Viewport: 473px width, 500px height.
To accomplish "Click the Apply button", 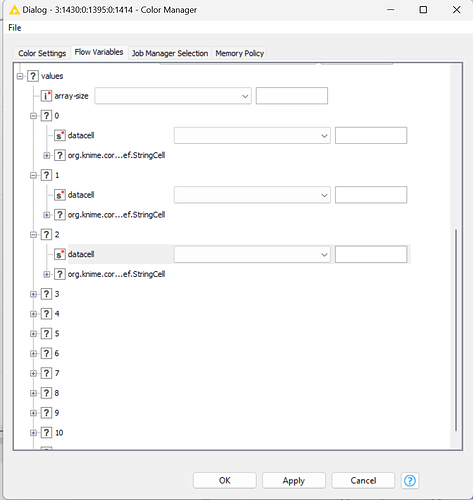I will point(294,480).
